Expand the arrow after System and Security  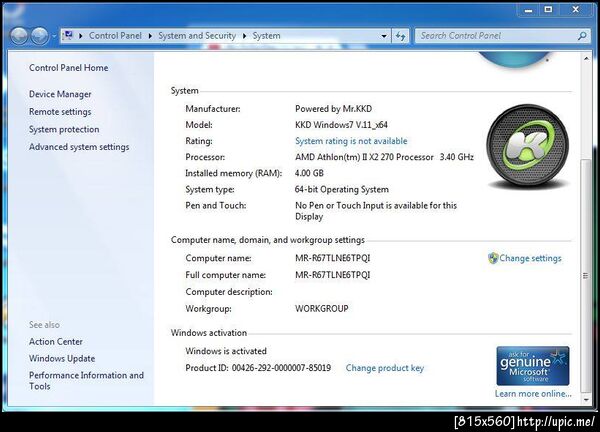click(x=244, y=36)
